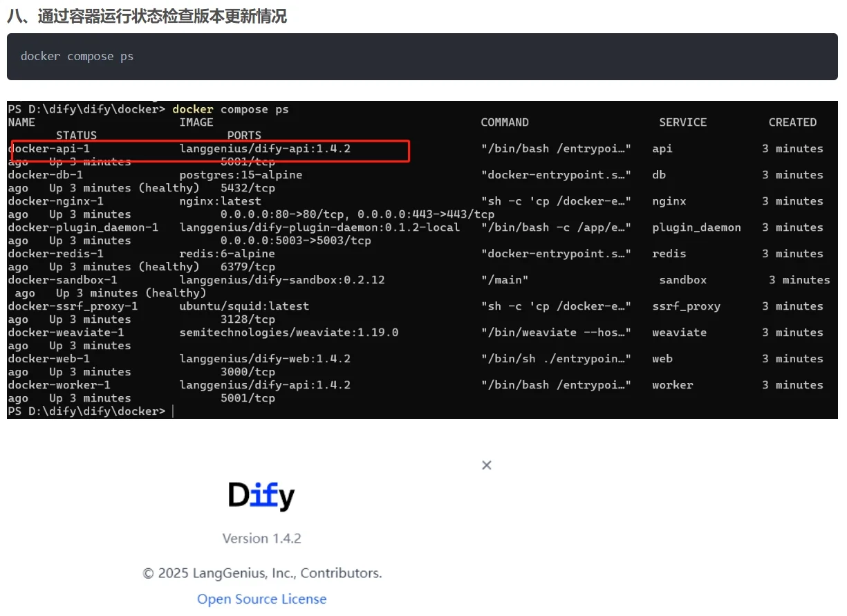Click image langgenius/dify-plugin-daemon:0.1.2-local

click(319, 227)
